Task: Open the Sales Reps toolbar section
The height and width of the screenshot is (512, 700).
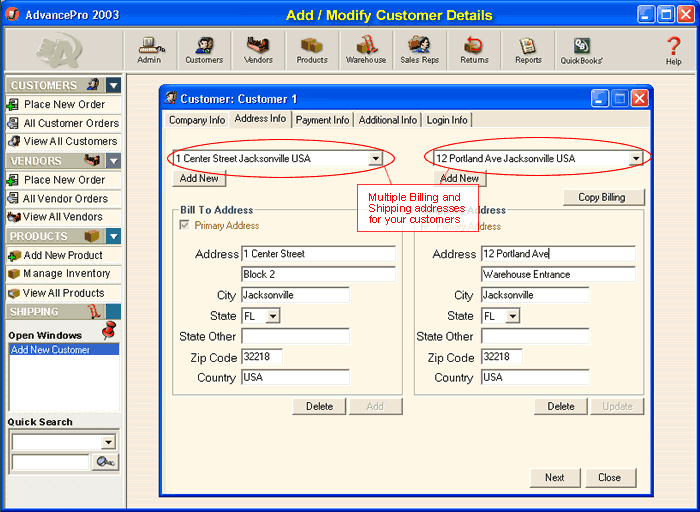Action: 420,50
